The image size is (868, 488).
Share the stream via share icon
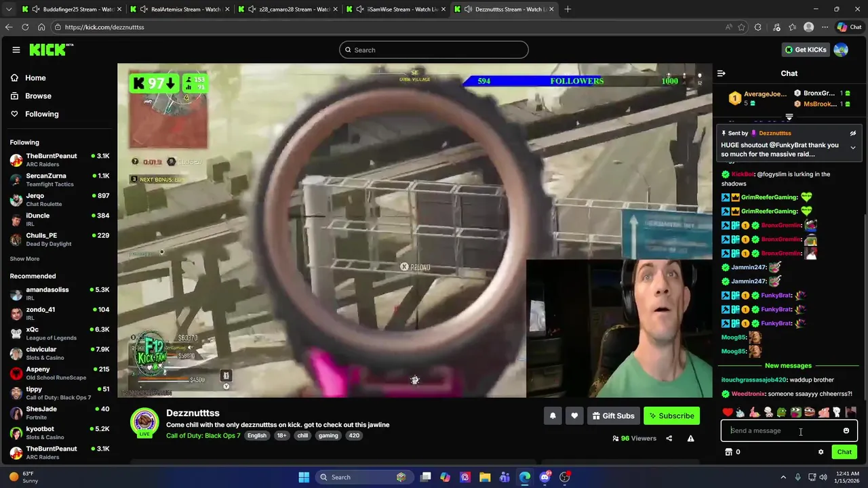click(x=669, y=439)
